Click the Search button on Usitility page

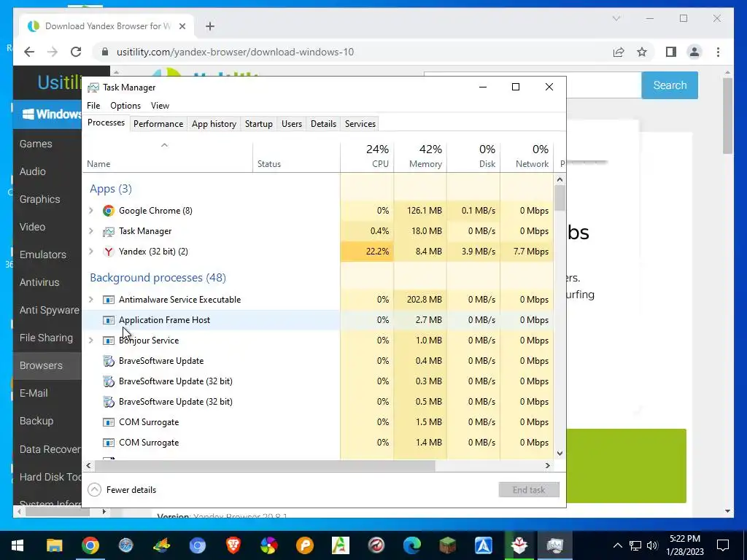pos(670,85)
